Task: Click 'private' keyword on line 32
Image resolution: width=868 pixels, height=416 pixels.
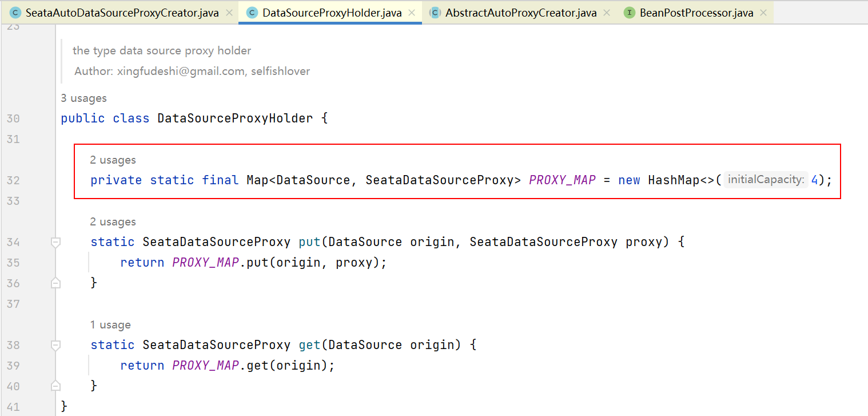Action: [116, 180]
